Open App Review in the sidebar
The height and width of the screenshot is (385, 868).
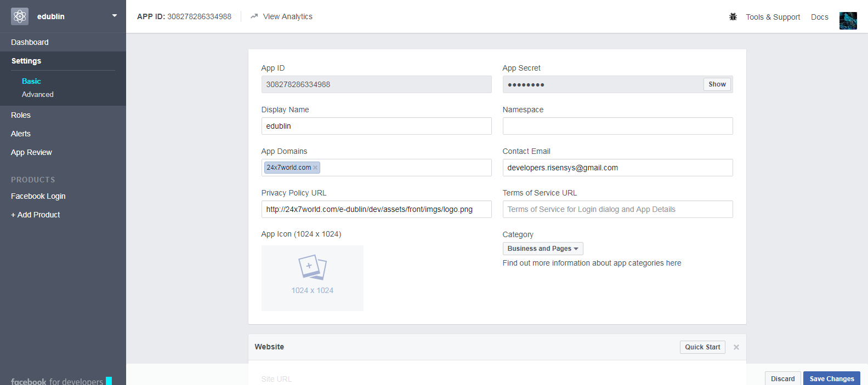pyautogui.click(x=31, y=152)
